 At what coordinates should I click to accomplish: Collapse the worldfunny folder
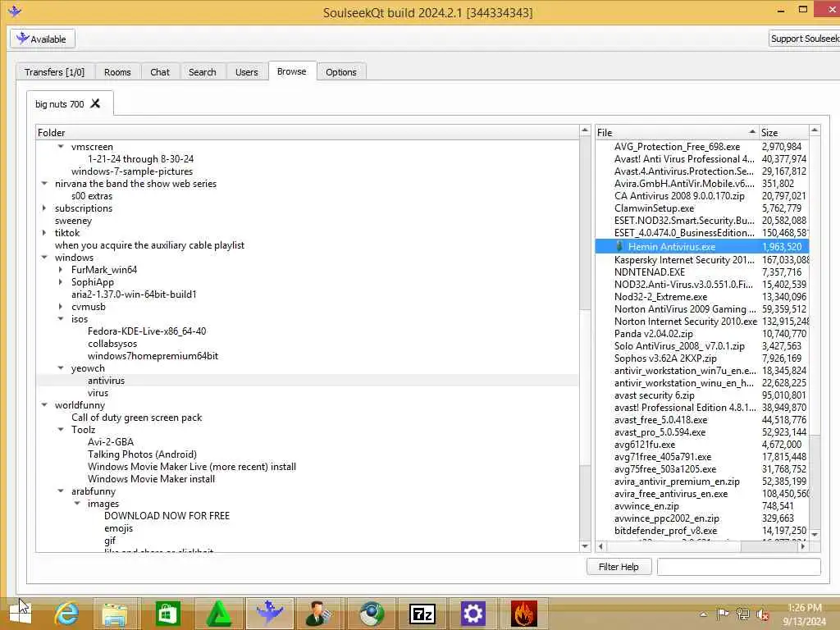coord(44,405)
